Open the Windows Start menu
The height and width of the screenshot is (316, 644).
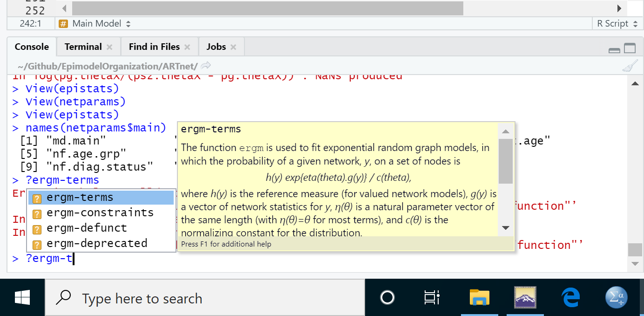point(22,297)
